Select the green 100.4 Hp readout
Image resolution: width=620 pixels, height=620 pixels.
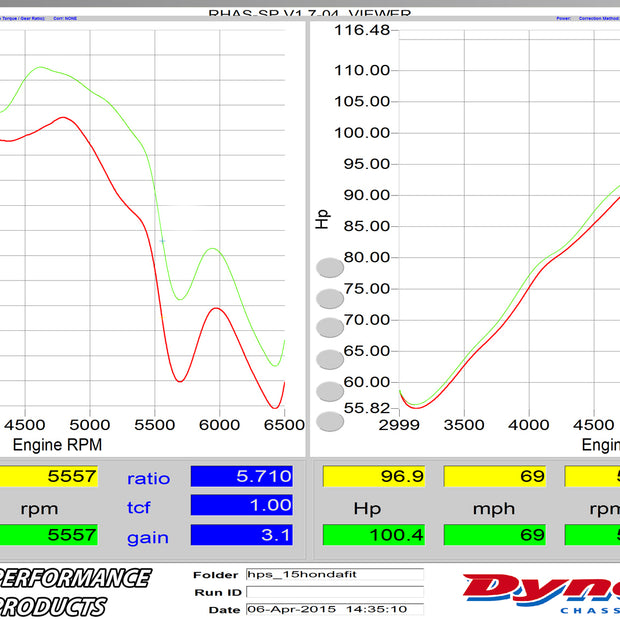(374, 535)
